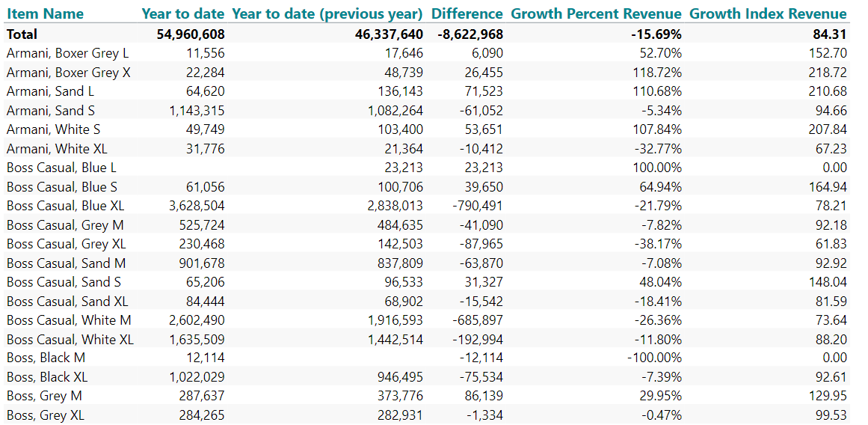
Task: Click year to date value 1,143,315
Action: [x=197, y=110]
